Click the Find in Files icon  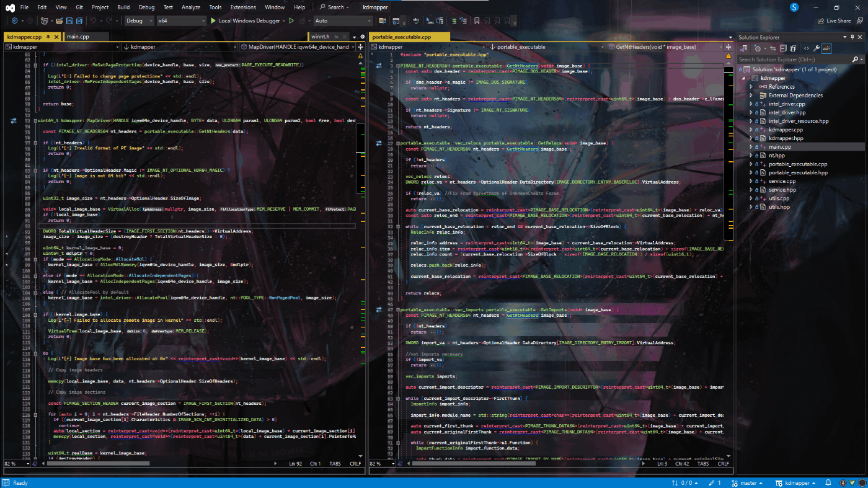click(382, 20)
